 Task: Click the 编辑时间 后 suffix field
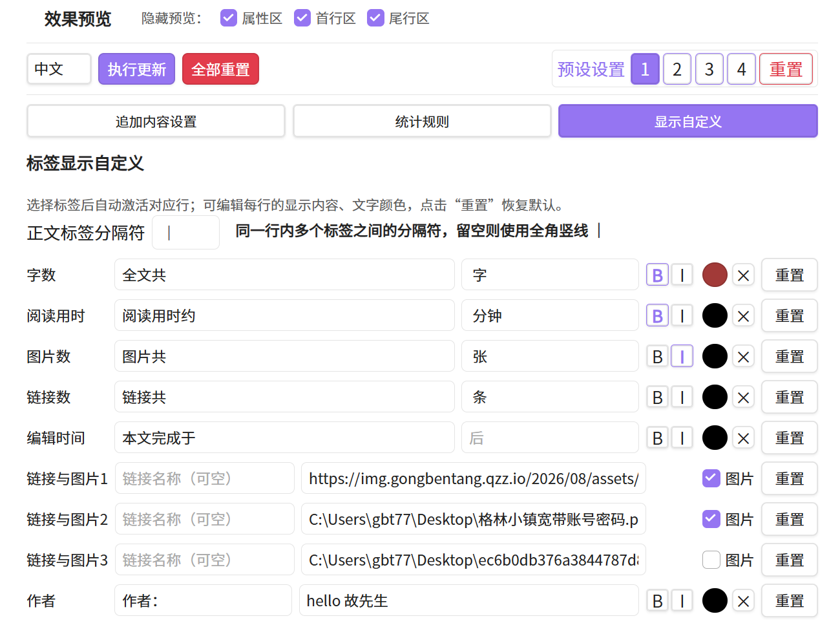(x=550, y=438)
